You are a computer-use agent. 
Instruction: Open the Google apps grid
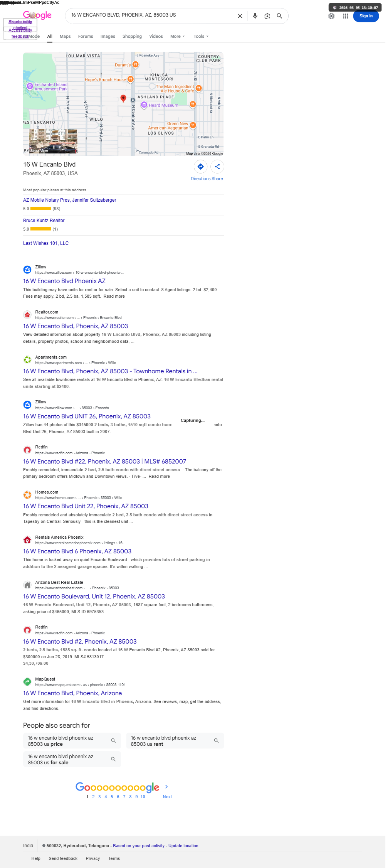[x=346, y=16]
